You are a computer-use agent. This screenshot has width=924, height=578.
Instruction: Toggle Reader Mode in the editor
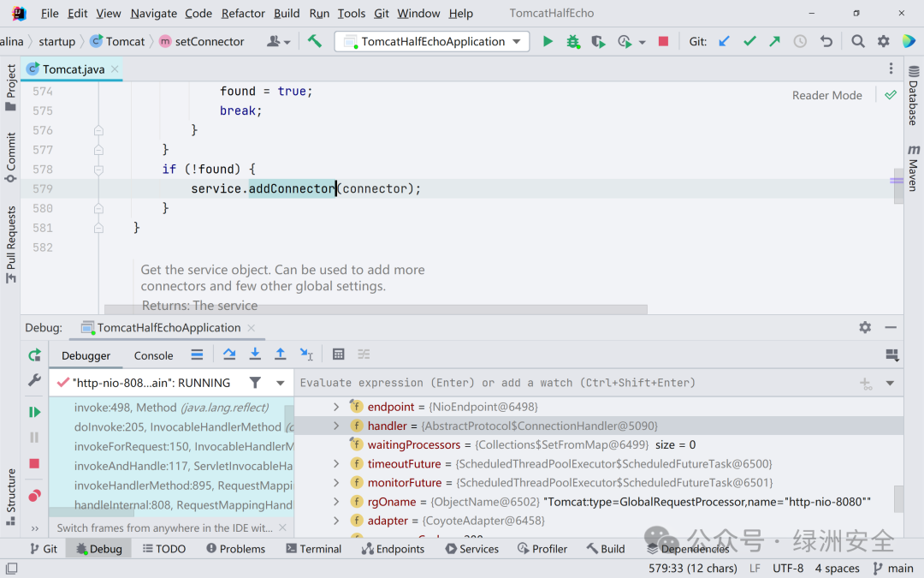[826, 95]
